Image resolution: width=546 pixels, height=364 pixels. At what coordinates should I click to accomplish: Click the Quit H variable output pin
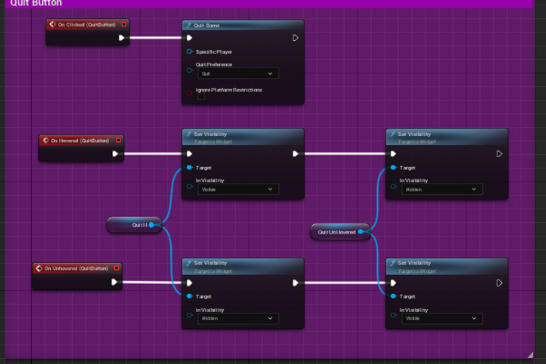(x=151, y=225)
